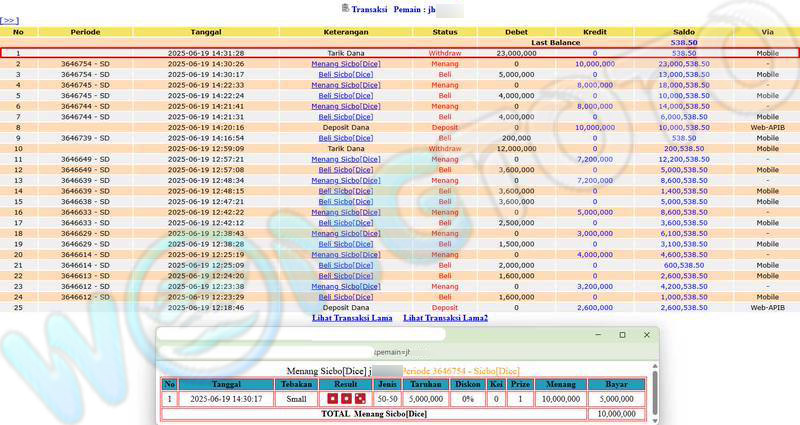
Task: Open Beli Sicbo[Dice] entry at 12:23:29
Action: point(345,297)
